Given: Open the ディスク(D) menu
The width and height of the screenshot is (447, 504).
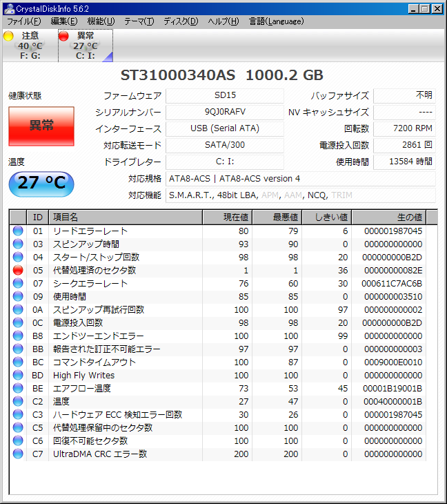Looking at the screenshot, I should click(181, 21).
